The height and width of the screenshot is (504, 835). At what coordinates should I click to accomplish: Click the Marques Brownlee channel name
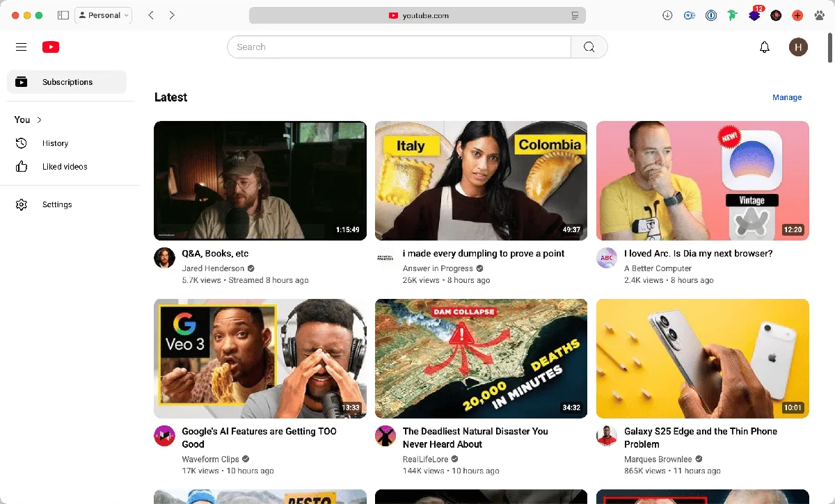pos(658,460)
